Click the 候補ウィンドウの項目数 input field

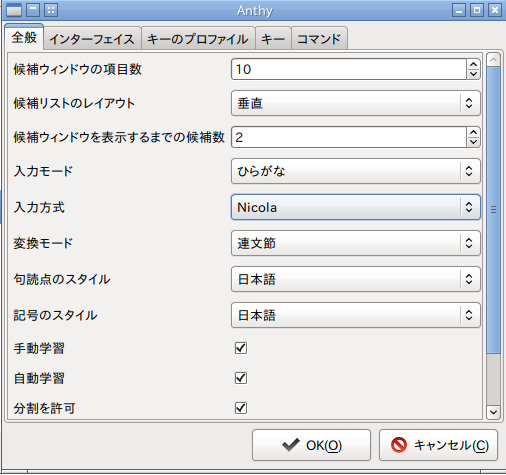pyautogui.click(x=349, y=69)
